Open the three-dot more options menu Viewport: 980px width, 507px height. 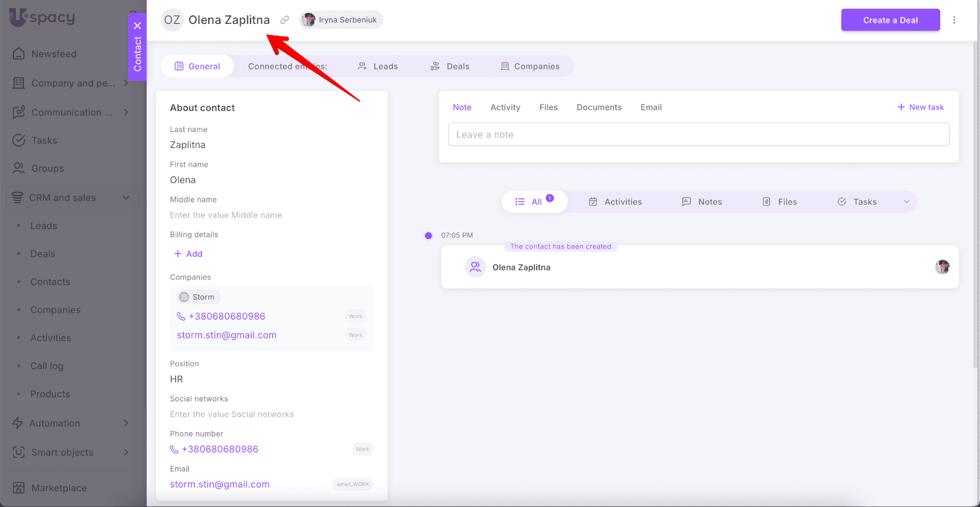[954, 20]
